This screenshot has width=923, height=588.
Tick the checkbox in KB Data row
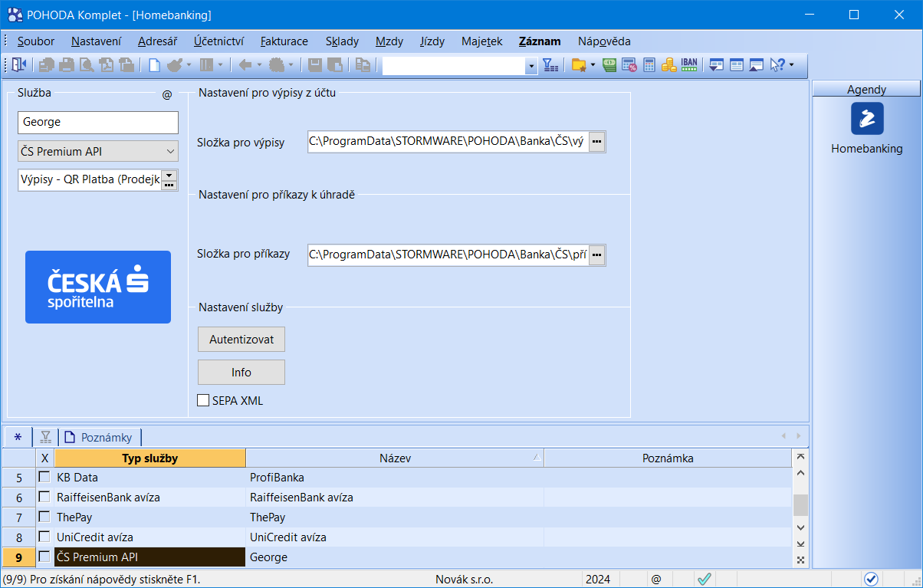click(x=44, y=477)
